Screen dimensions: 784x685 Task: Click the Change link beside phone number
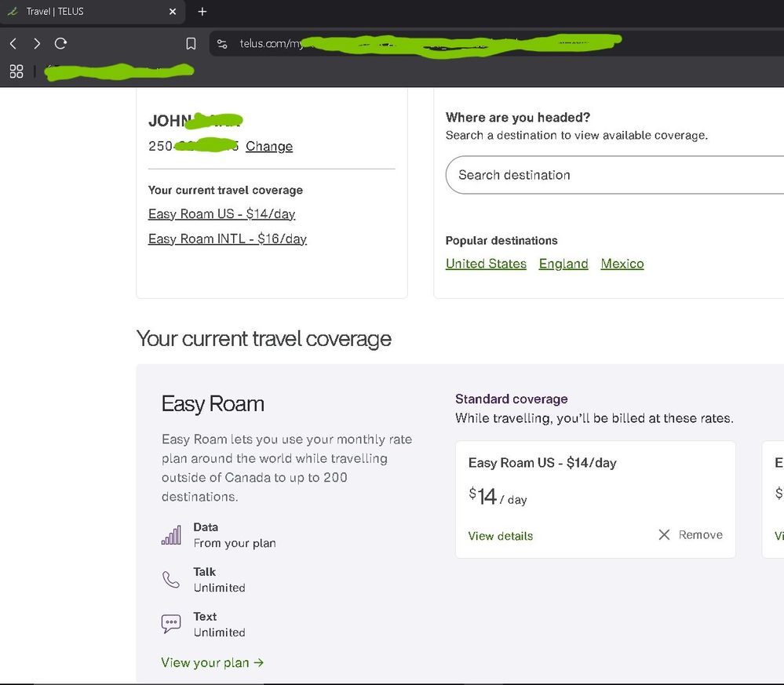point(268,147)
